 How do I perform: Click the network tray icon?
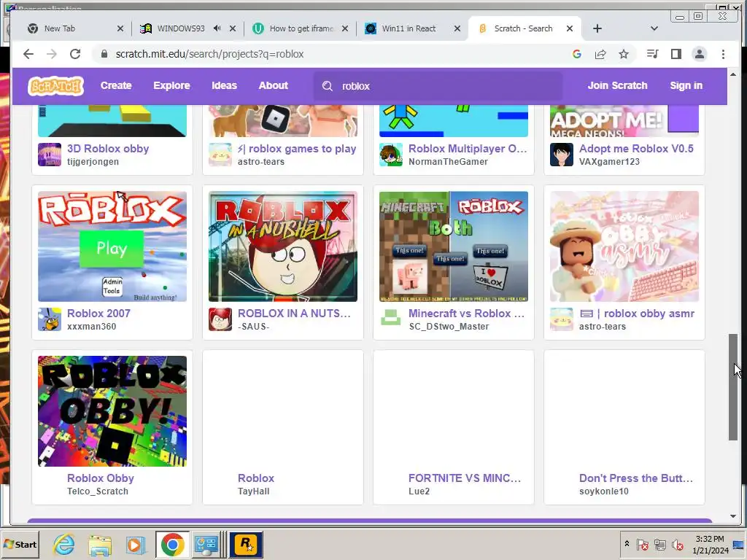tap(659, 544)
